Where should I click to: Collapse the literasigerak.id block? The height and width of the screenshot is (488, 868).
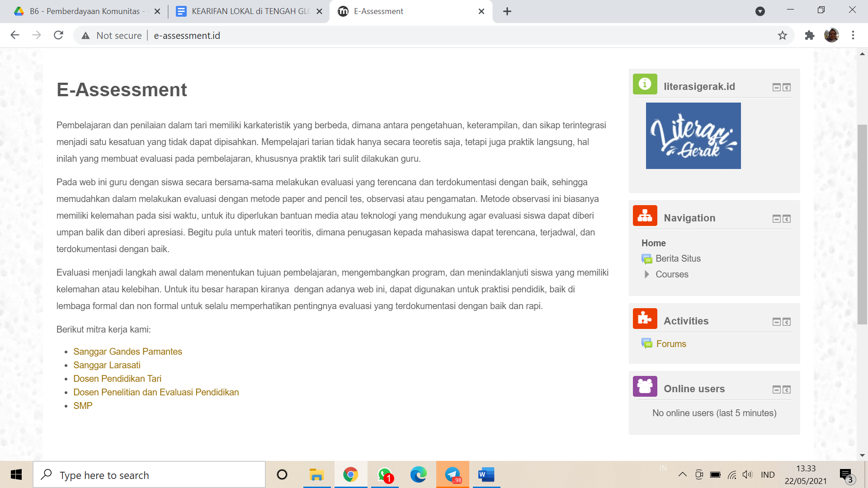(x=776, y=87)
